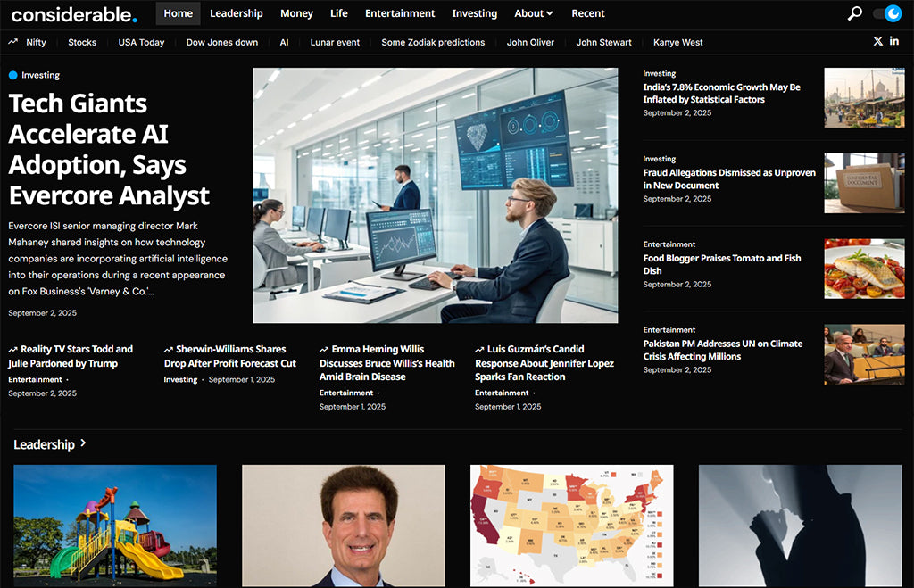Click Entertainment tag under Luis Guzmán story
The height and width of the screenshot is (588, 914).
[502, 393]
